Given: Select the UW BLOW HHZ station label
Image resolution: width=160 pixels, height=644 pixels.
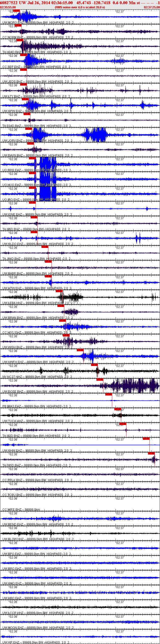Looking at the screenshot, I should coord(38,539).
